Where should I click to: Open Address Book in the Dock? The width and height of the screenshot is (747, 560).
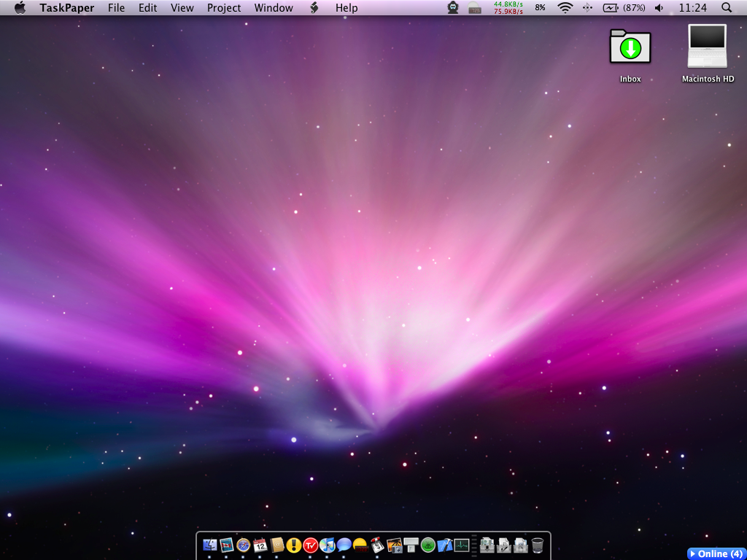(276, 545)
